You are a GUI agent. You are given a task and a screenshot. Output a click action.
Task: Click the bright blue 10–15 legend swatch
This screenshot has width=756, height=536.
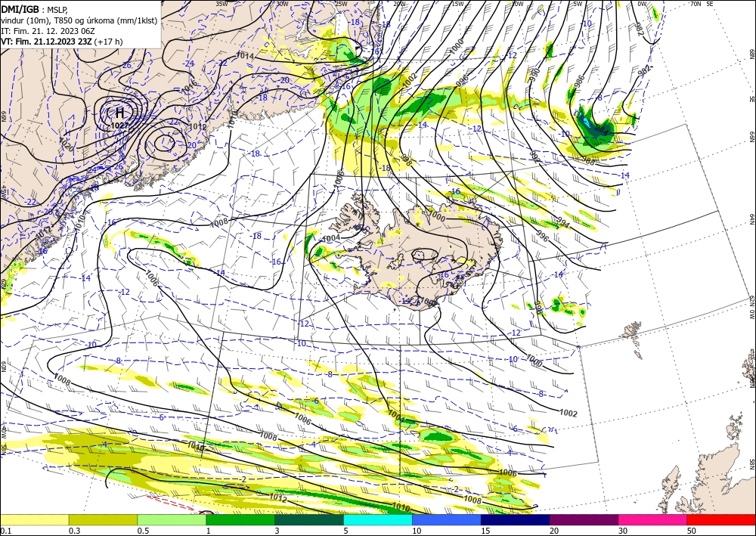447,519
